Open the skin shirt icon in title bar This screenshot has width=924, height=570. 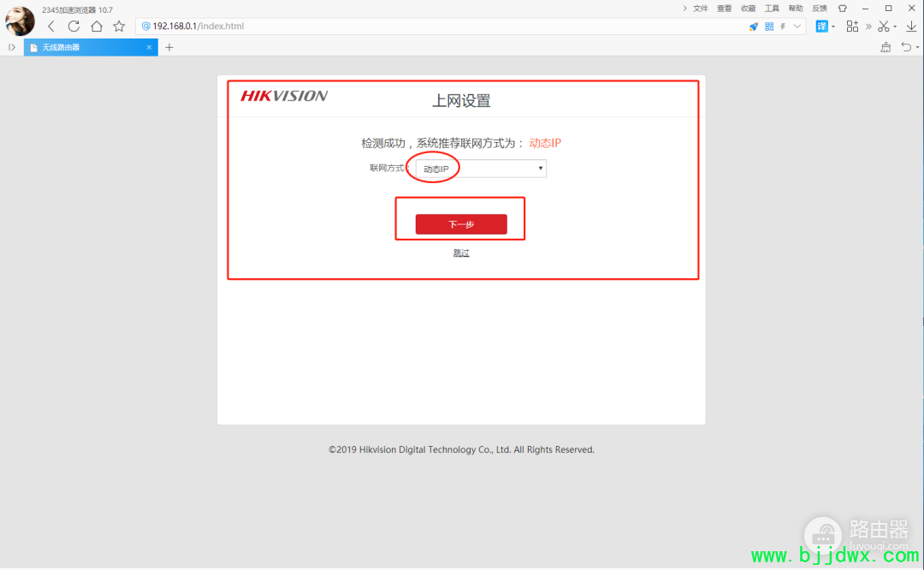pos(843,9)
